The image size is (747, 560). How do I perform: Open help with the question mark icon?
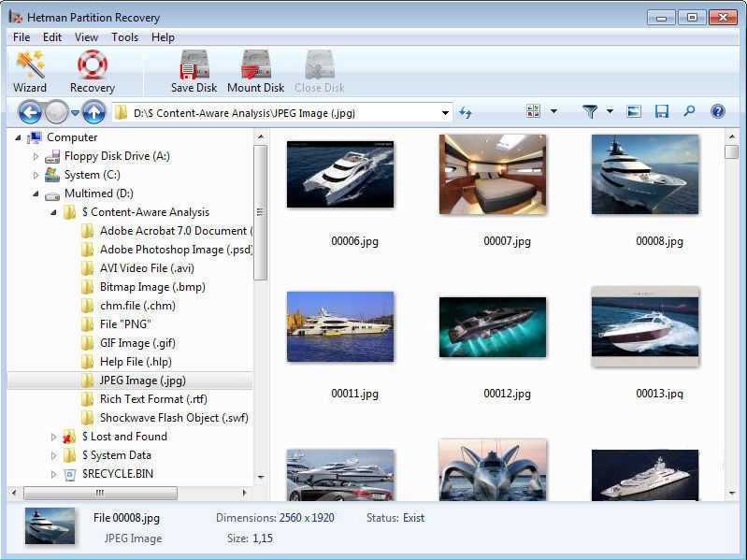[717, 111]
